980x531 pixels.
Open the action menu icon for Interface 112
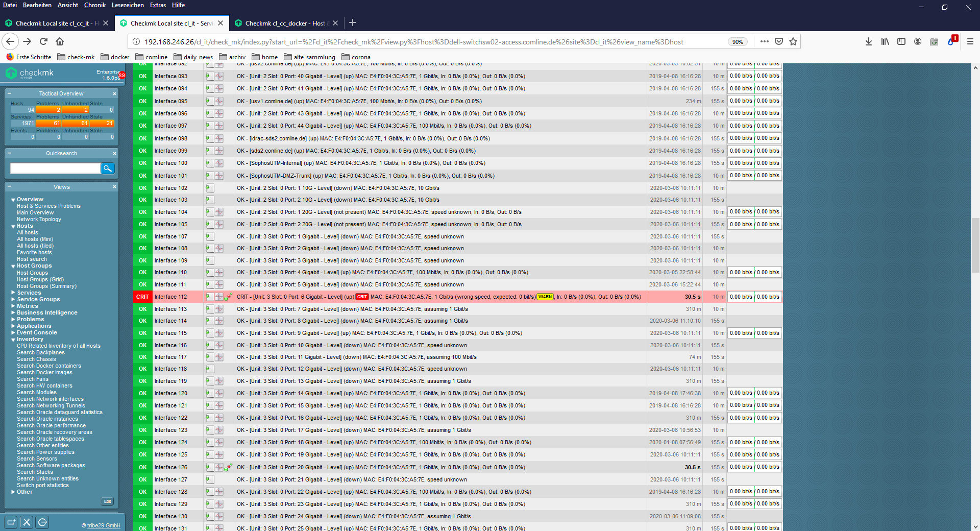[209, 297]
